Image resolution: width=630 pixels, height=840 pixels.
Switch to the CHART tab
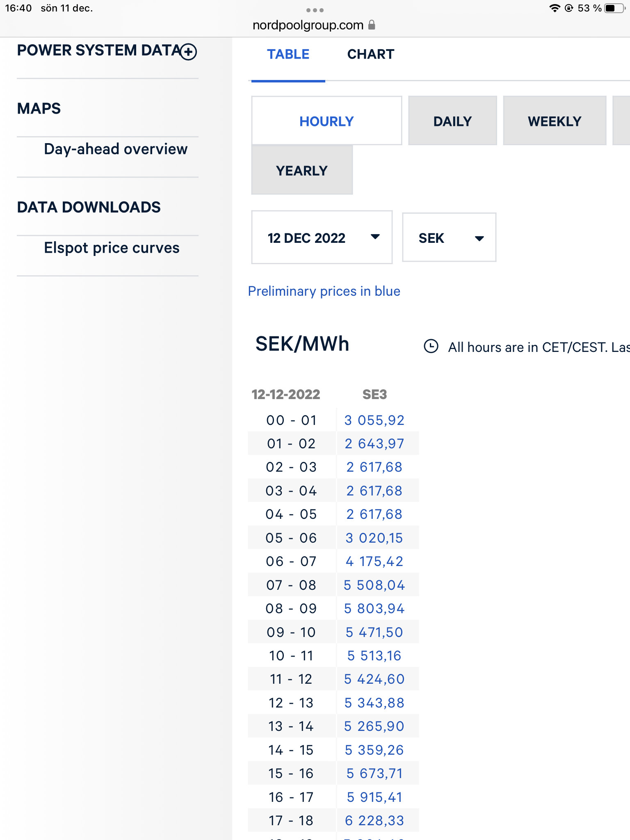tap(370, 55)
